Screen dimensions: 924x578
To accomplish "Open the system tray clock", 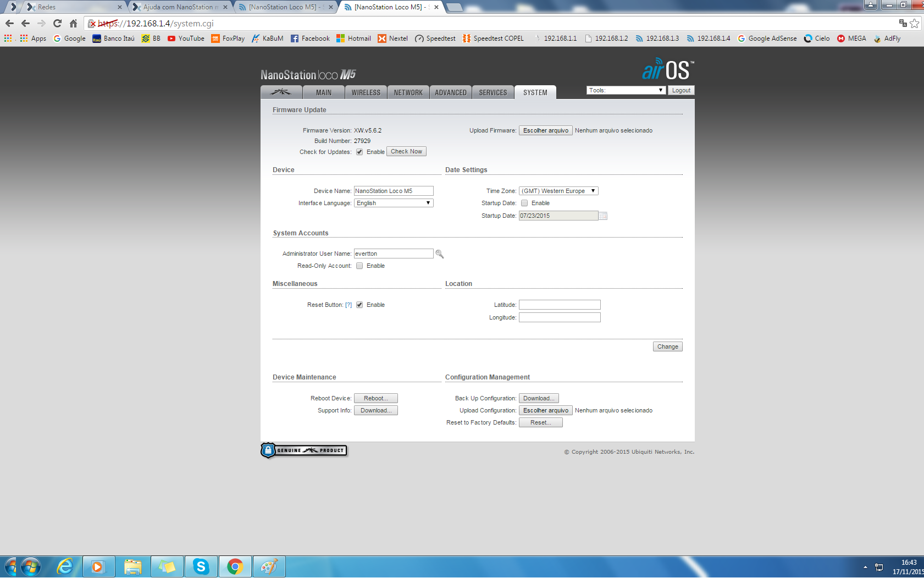I will [x=908, y=567].
